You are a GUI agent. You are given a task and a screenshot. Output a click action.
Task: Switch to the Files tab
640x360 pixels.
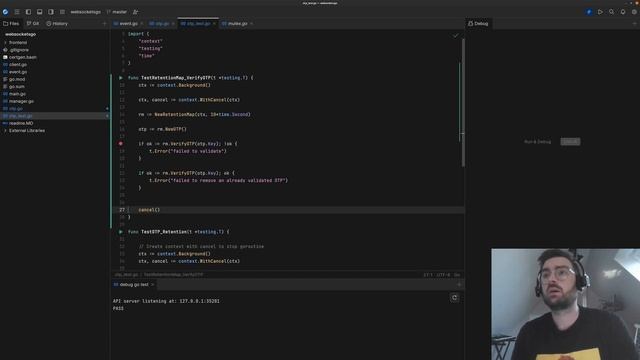[x=11, y=24]
